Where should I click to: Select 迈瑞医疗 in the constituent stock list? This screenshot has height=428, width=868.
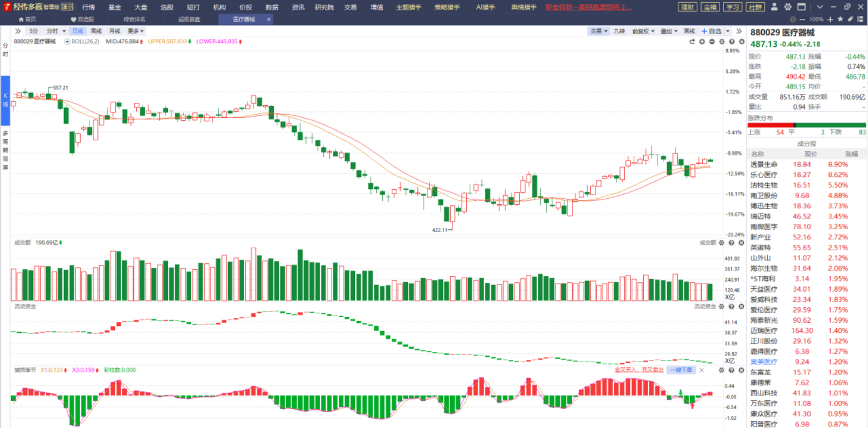point(807,331)
